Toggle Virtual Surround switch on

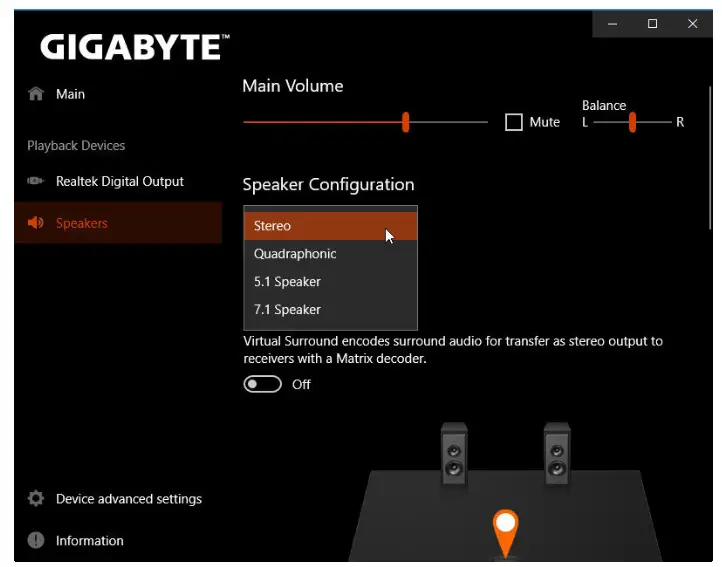click(262, 384)
